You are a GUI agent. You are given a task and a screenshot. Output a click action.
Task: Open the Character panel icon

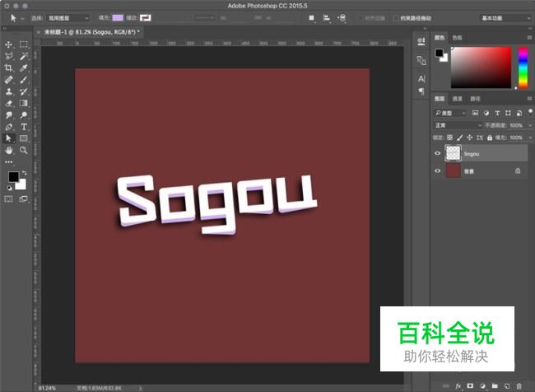coord(421,79)
